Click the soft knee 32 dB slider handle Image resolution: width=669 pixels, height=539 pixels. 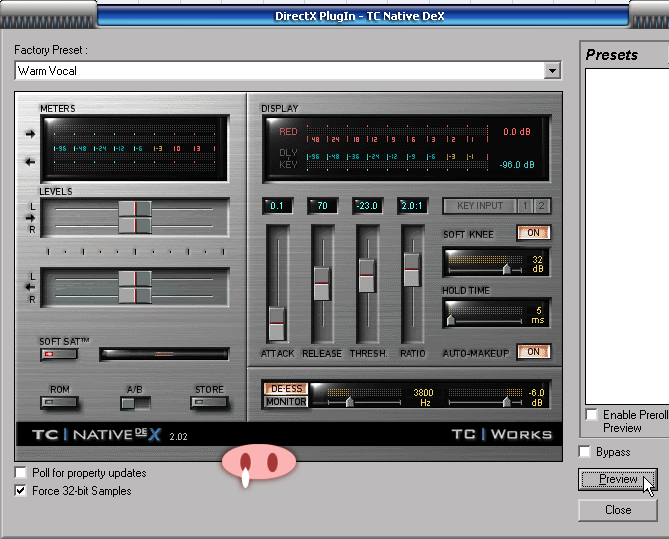[x=506, y=269]
